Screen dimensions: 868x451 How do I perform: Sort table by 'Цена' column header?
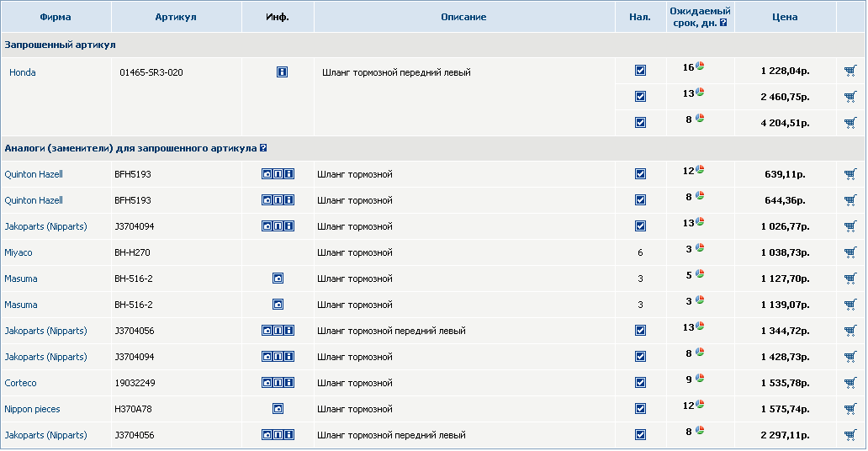pos(785,17)
